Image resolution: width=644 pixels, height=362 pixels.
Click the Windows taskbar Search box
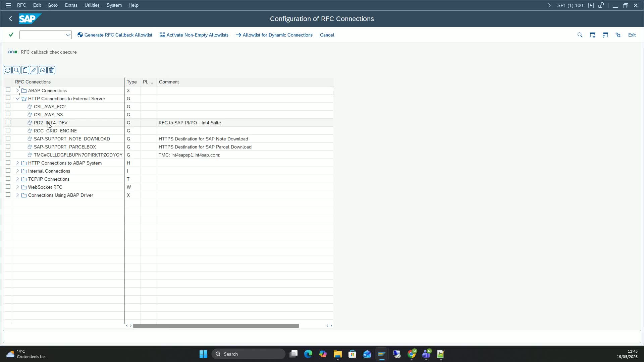249,354
